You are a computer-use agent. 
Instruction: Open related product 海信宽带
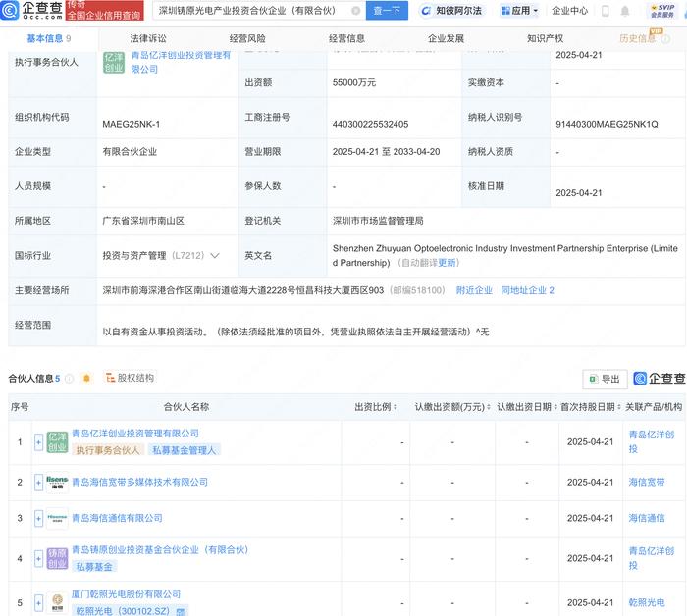tap(647, 482)
